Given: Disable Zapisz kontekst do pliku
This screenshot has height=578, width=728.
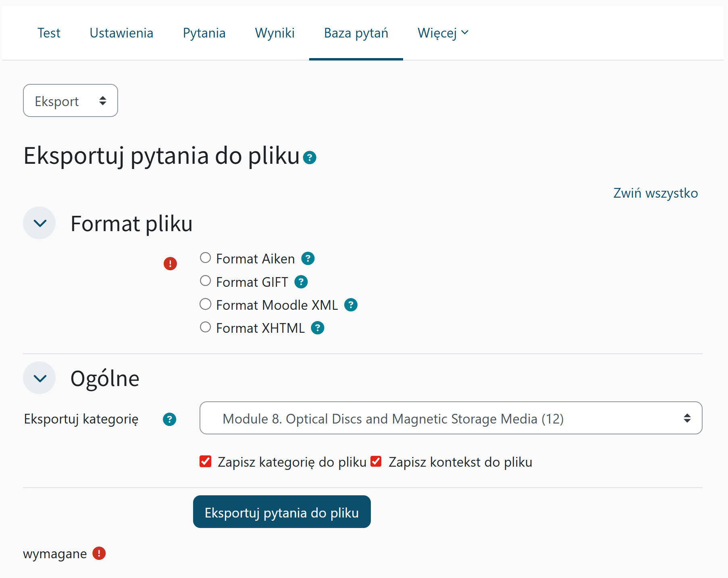Looking at the screenshot, I should 376,461.
